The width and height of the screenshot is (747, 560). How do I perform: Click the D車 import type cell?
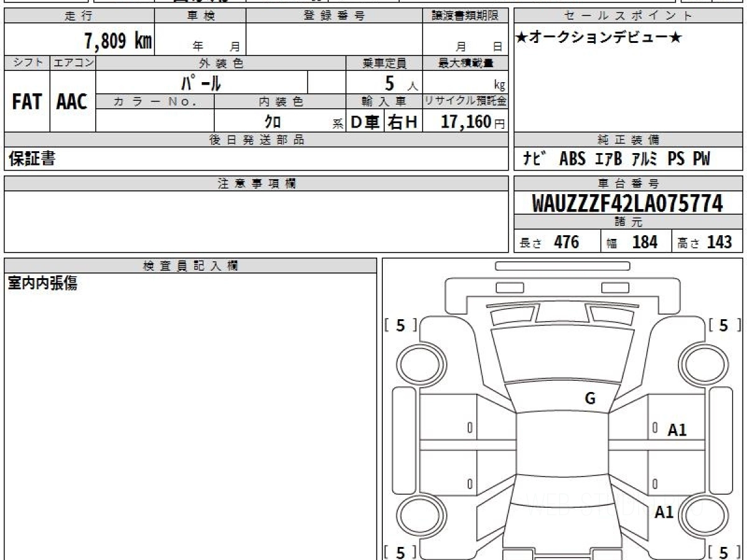[x=365, y=123]
